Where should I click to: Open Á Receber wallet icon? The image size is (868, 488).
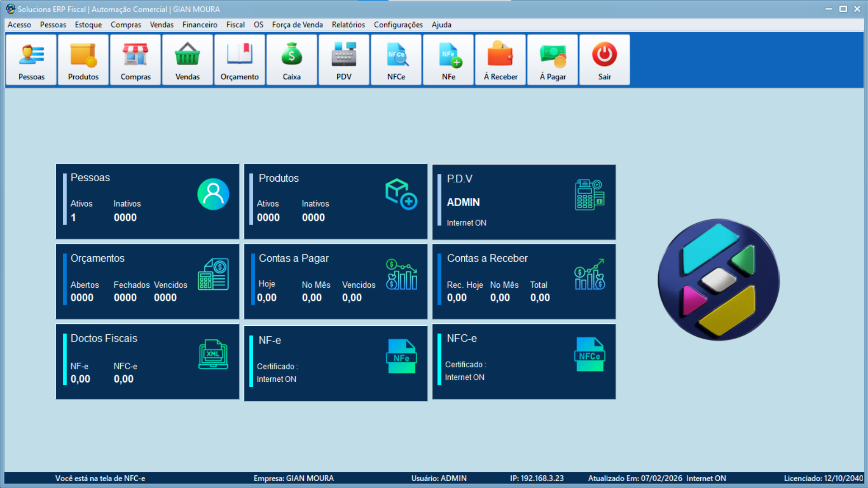[x=500, y=59]
